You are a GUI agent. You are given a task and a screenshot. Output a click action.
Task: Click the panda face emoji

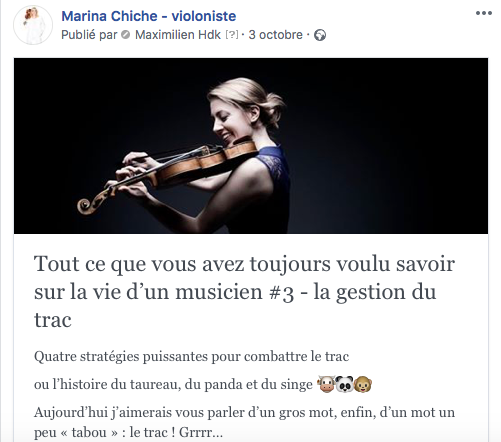(x=344, y=384)
